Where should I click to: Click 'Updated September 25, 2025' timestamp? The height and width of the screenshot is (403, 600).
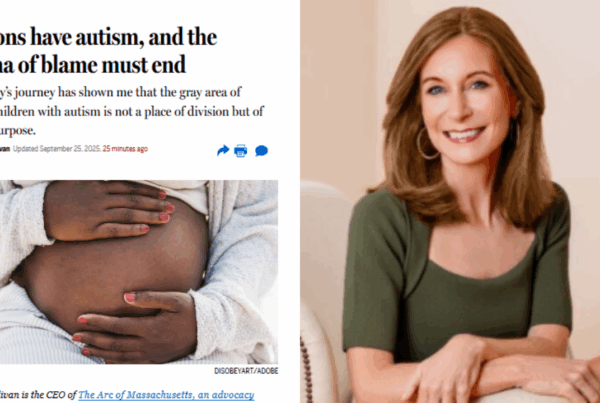point(57,149)
